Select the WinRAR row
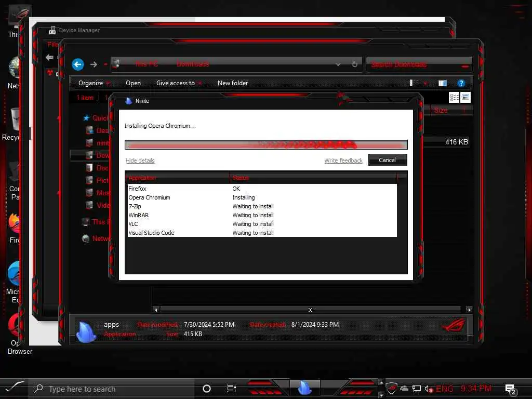 262,215
